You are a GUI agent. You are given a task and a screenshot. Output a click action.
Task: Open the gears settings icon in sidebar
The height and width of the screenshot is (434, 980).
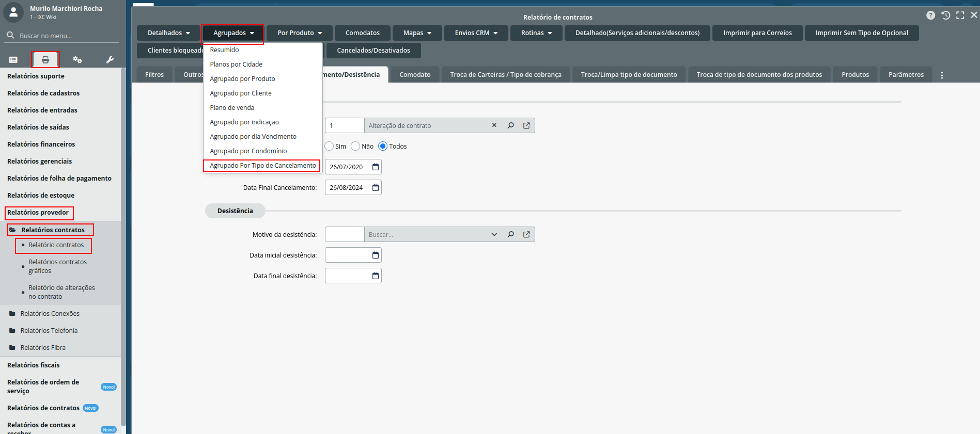pos(77,60)
